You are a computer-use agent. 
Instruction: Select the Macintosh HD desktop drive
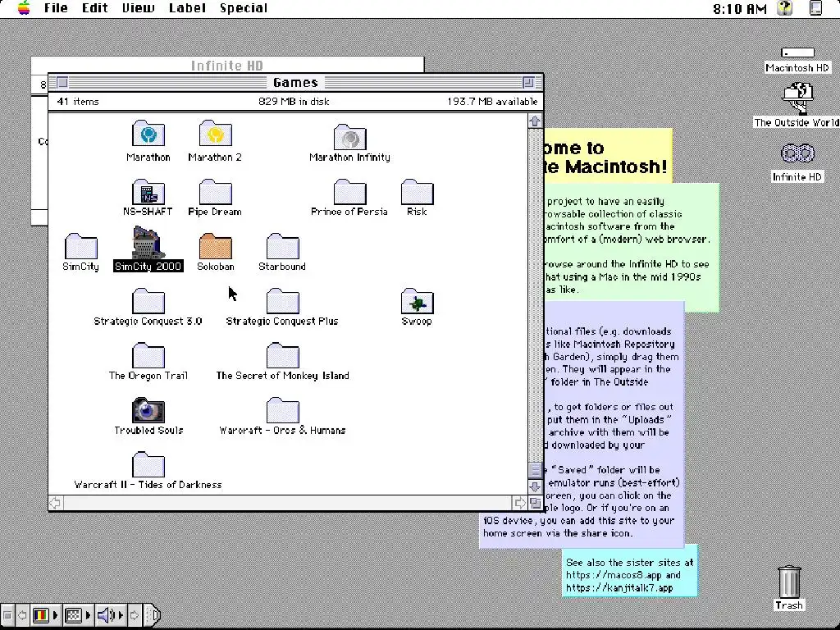point(797,53)
